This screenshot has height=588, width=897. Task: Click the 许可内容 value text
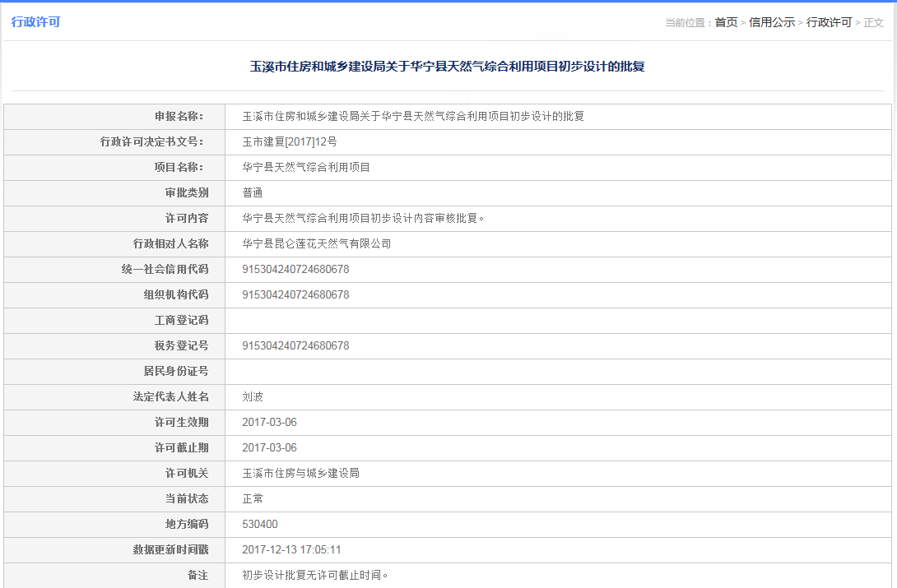(363, 218)
